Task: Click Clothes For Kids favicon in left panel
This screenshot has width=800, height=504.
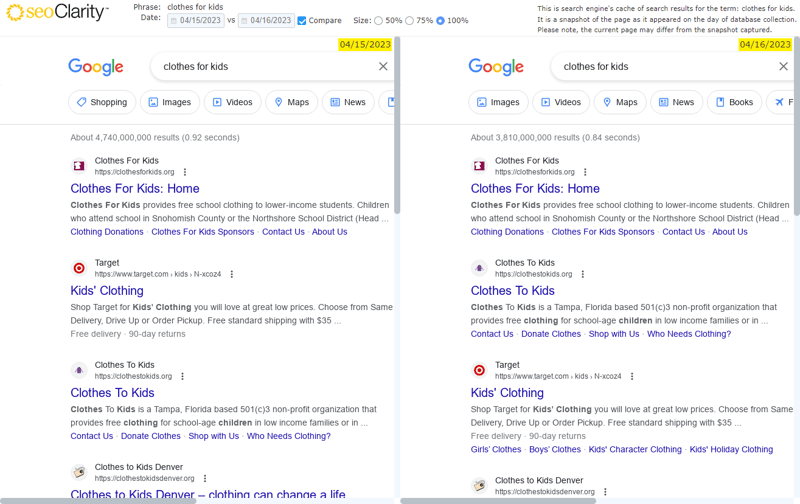Action: pyautogui.click(x=79, y=166)
